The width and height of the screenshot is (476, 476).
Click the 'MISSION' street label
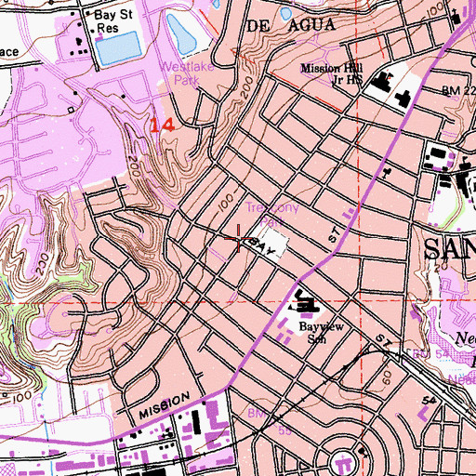pos(165,405)
